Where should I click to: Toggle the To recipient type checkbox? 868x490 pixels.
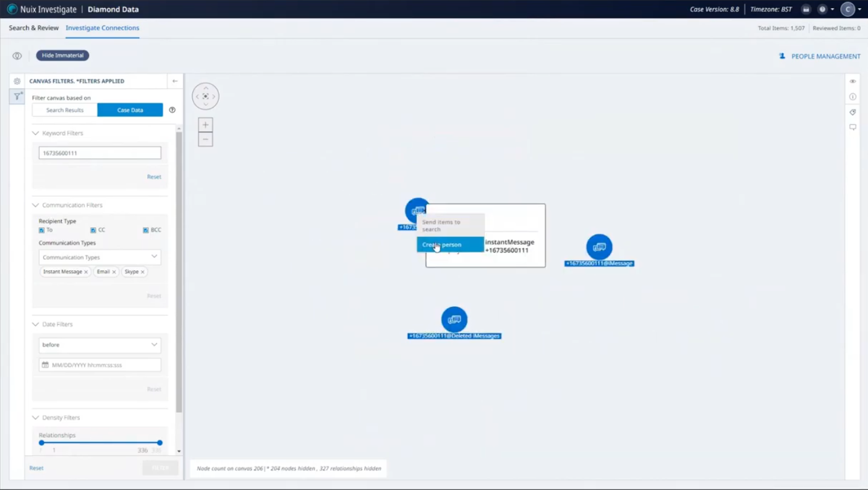coord(42,230)
